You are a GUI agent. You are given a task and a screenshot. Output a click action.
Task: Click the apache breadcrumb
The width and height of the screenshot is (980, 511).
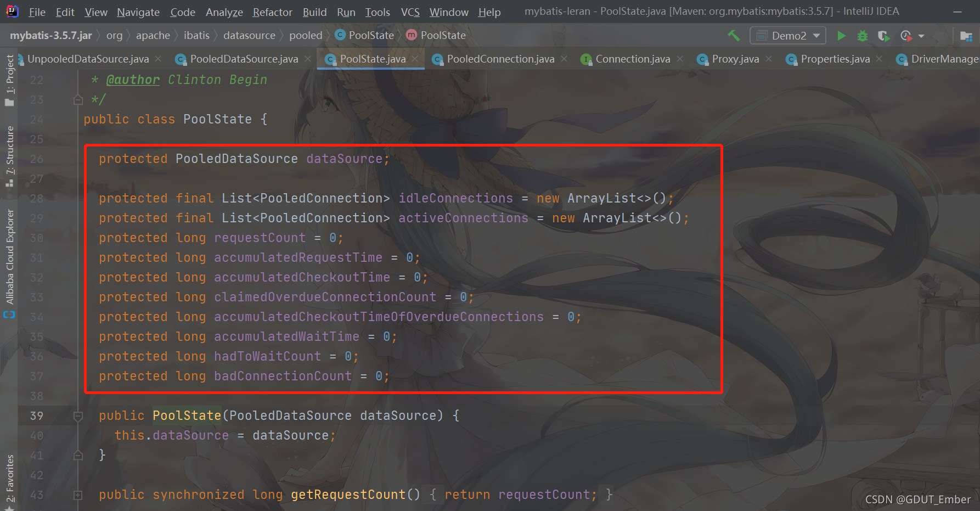153,36
